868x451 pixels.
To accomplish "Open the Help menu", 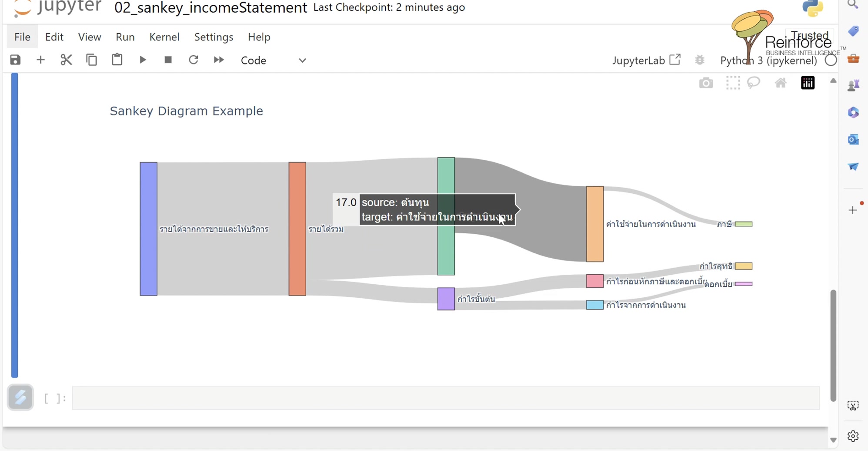I will tap(259, 37).
